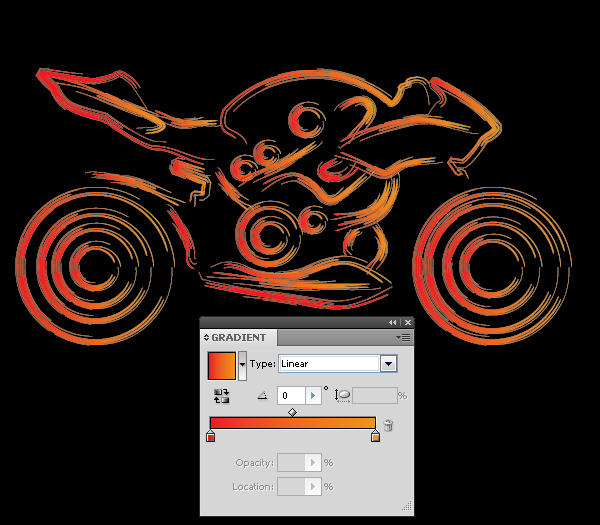600x525 pixels.
Task: Open the Location value arrow
Action: click(x=313, y=487)
